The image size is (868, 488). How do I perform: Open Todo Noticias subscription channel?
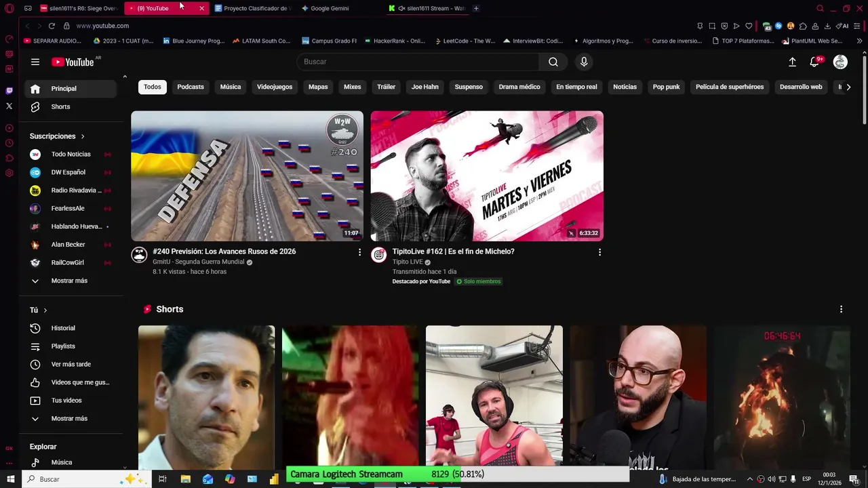(71, 155)
